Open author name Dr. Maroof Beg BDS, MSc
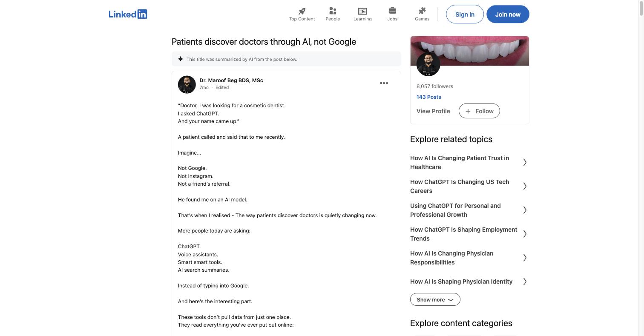The image size is (644, 336). pos(231,80)
